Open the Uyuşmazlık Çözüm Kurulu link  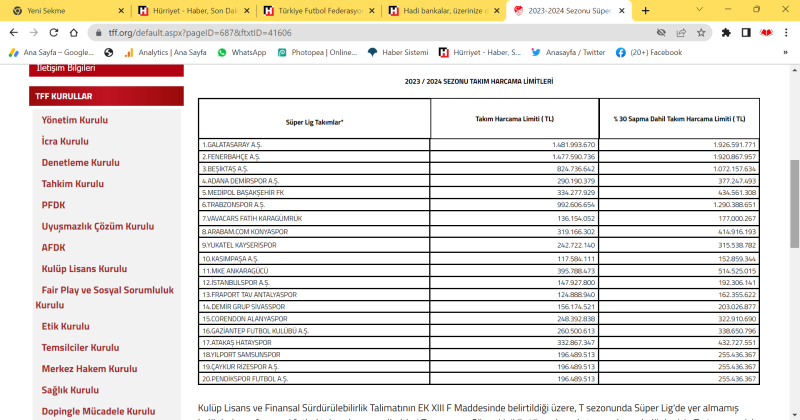click(x=97, y=226)
